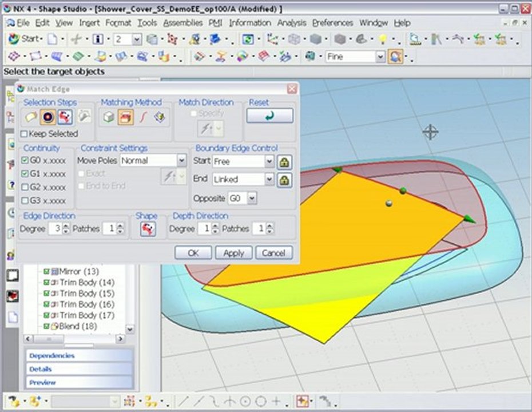Image resolution: width=532 pixels, height=412 pixels.
Task: Click the Cancel button
Action: click(273, 253)
